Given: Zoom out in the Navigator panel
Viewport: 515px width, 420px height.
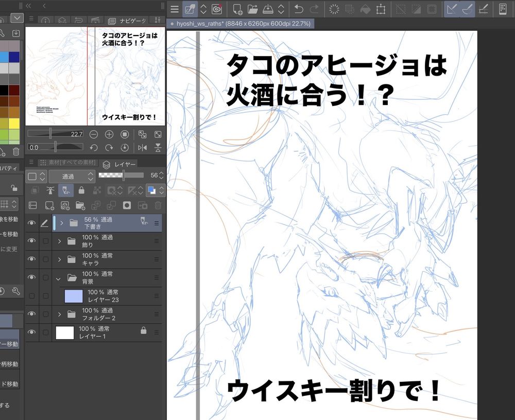Looking at the screenshot, I should [x=94, y=134].
